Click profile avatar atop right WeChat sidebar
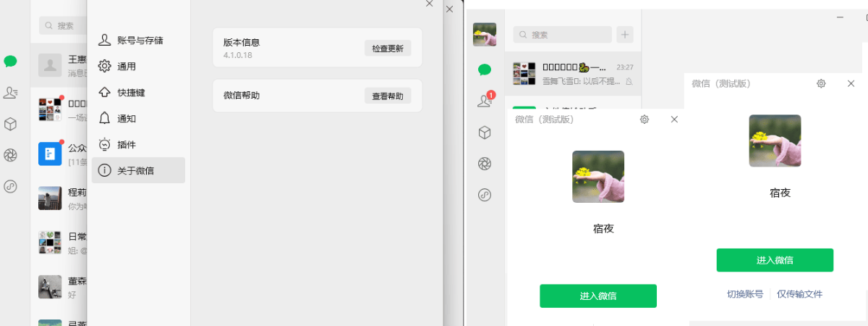868x326 pixels. pos(484,34)
